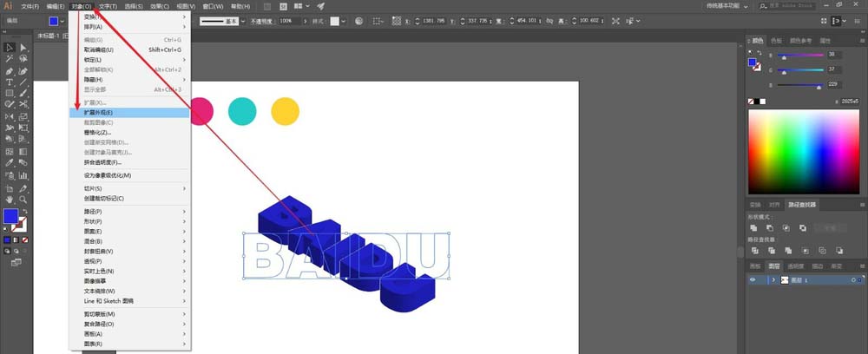Image resolution: width=868 pixels, height=354 pixels.
Task: Select the Free Transform tool
Action: [x=23, y=128]
